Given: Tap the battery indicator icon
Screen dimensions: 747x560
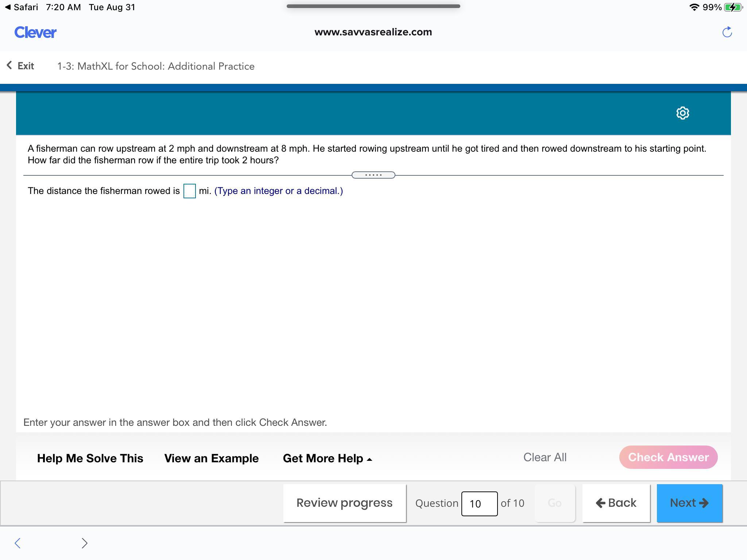Looking at the screenshot, I should (x=732, y=7).
